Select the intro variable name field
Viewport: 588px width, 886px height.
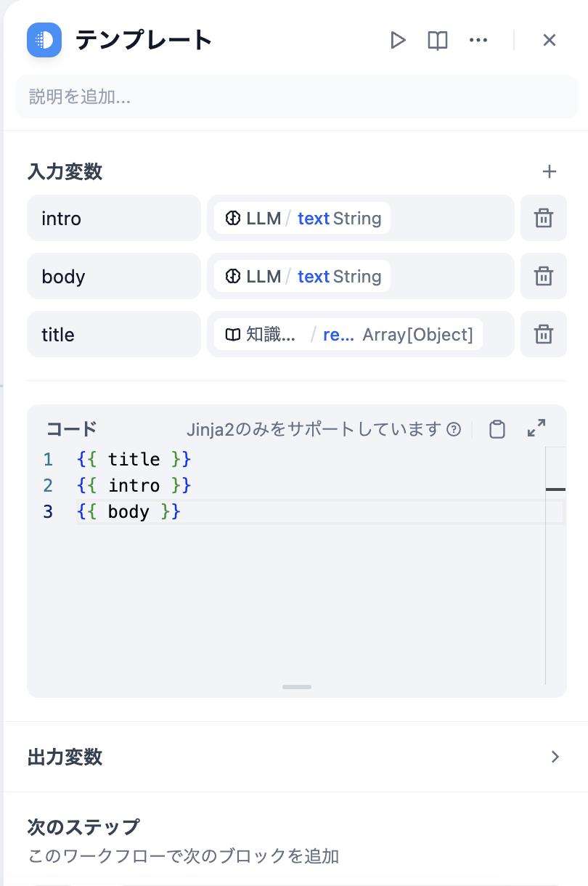[x=113, y=218]
